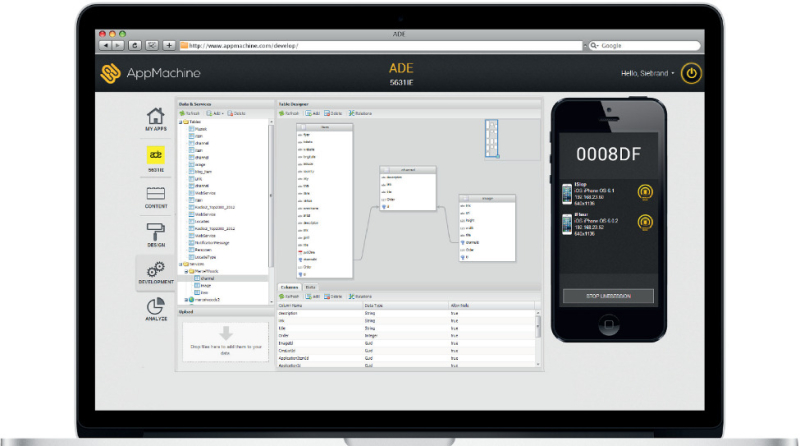Click the image table header in designer
Image resolution: width=800 pixels, height=446 pixels.
pyautogui.click(x=487, y=199)
